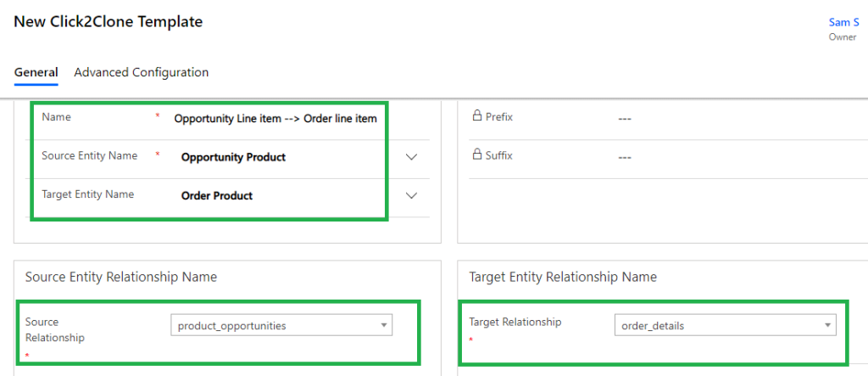
Task: Click the lock icon beside Suffix
Action: coord(476,155)
